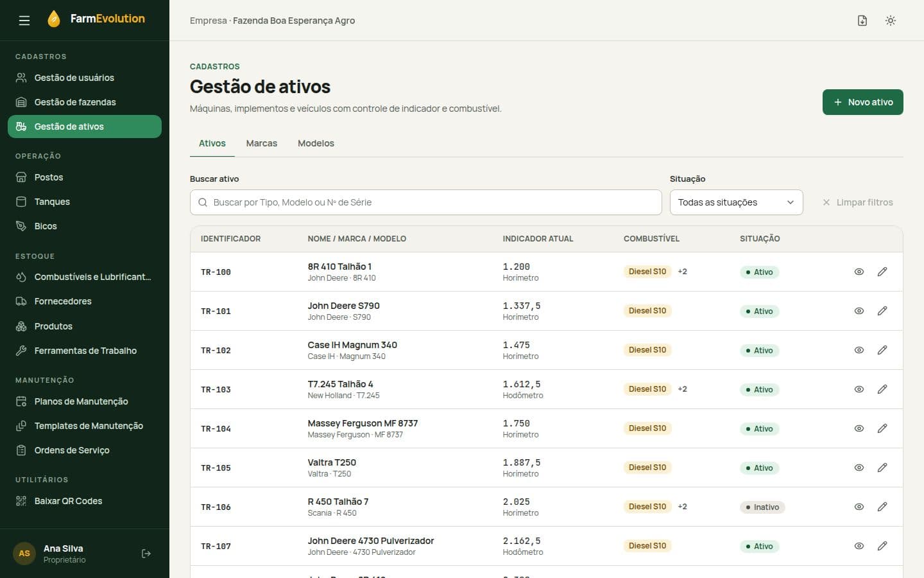924x578 pixels.
Task: Go to Gestão de usuários
Action: pyautogui.click(x=85, y=78)
